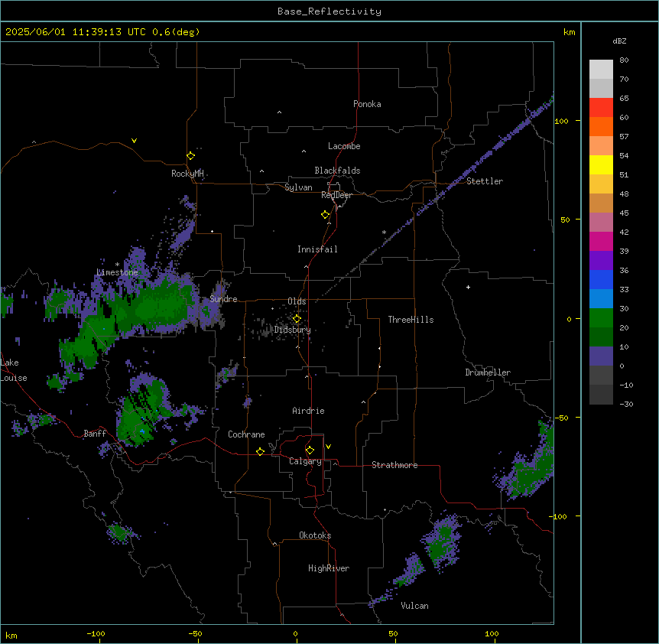Click the timestamp 2025/06/01 11:39:13 UTC

click(75, 32)
